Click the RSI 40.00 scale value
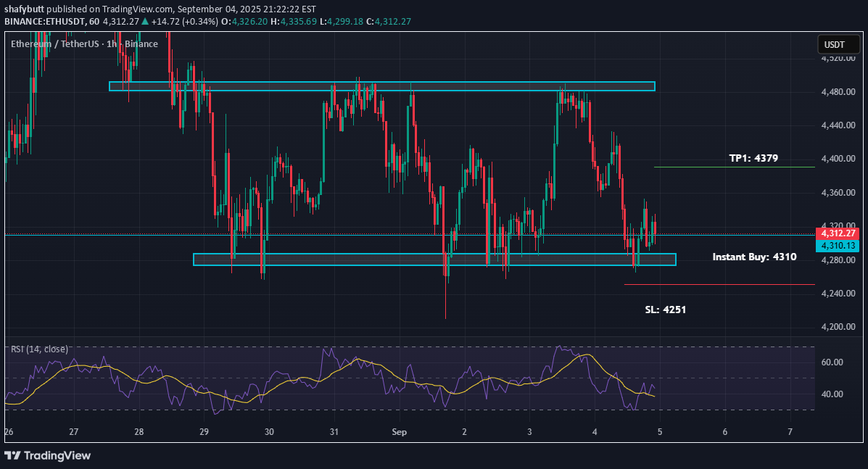Image resolution: width=868 pixels, height=469 pixels. pos(832,394)
